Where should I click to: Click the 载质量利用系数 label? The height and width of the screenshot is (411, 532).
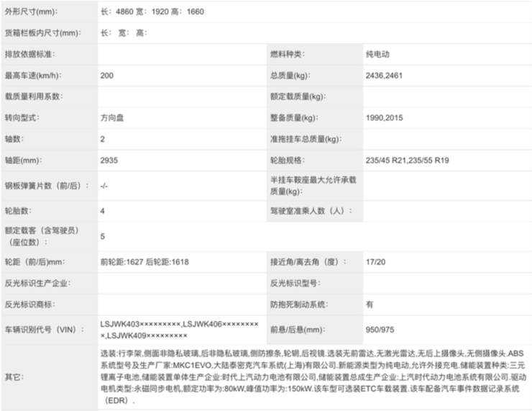34,96
